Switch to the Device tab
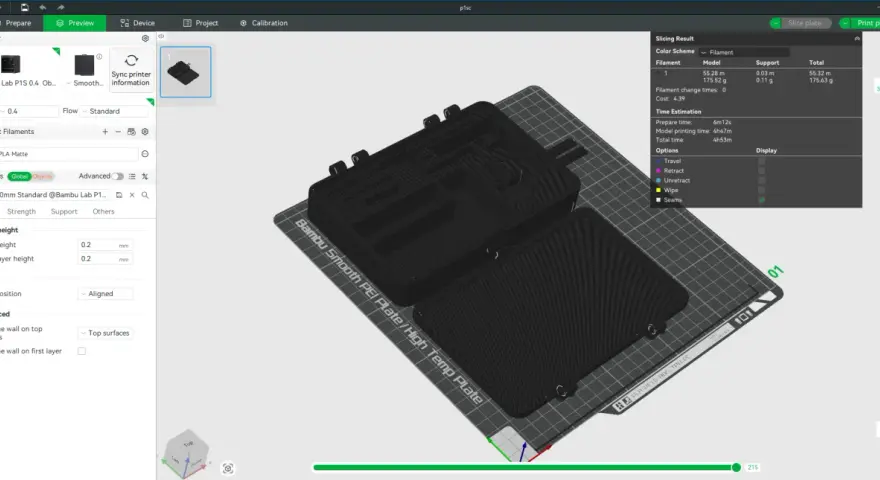 [138, 23]
